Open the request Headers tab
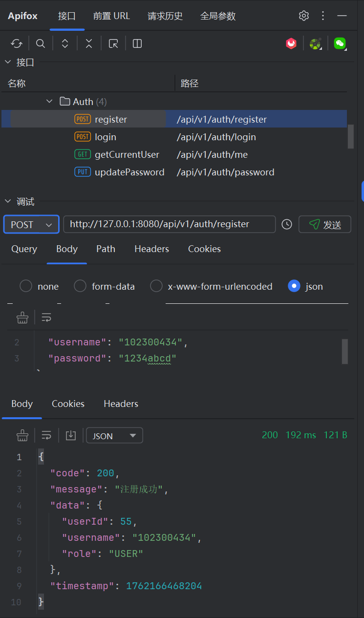This screenshot has height=618, width=364. pos(151,249)
